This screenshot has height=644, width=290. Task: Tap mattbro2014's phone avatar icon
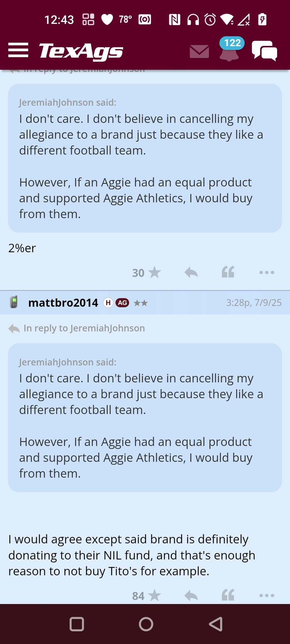[14, 302]
